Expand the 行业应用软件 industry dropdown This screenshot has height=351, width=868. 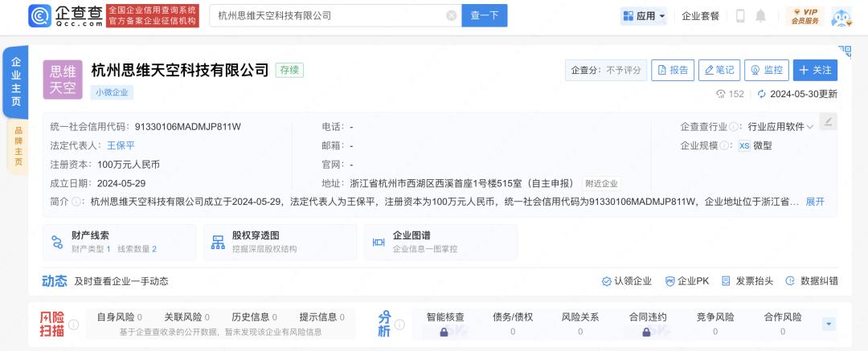(809, 127)
